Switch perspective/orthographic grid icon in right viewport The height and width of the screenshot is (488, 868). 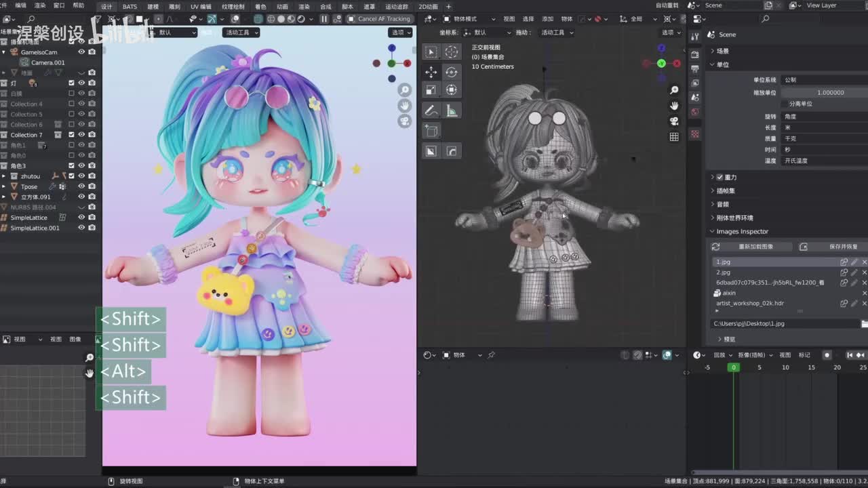pos(674,137)
